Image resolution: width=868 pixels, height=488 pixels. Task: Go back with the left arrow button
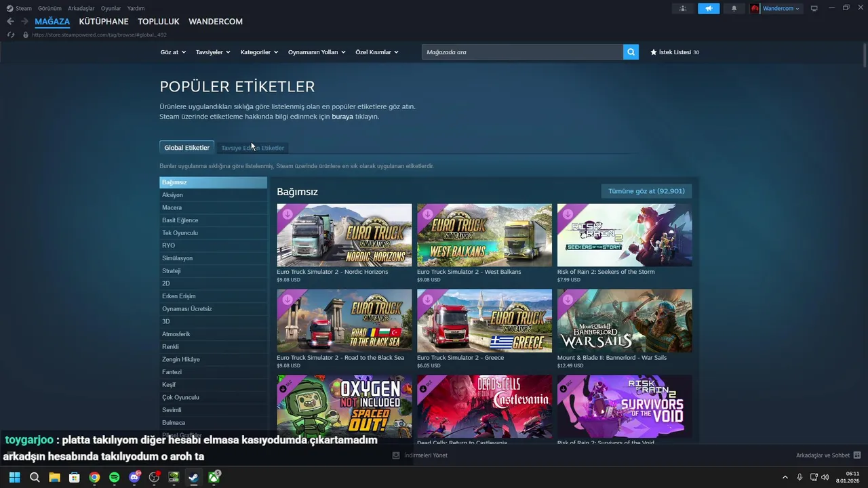coord(10,22)
